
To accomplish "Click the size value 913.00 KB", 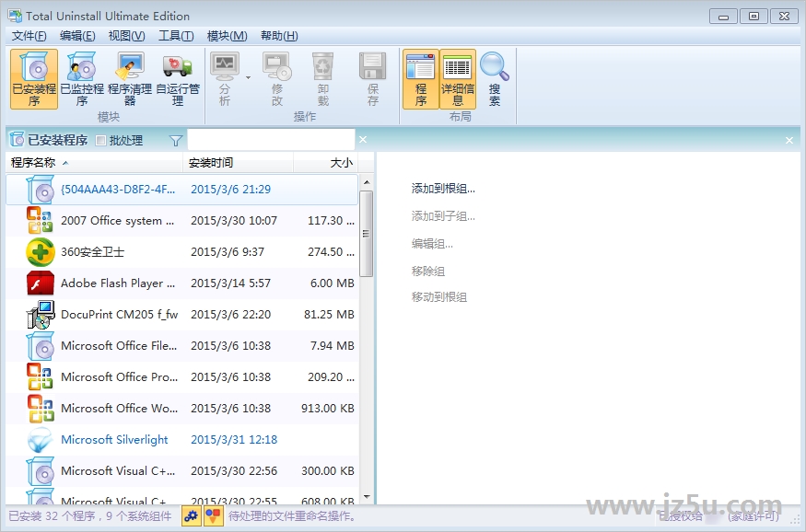I will coord(327,409).
